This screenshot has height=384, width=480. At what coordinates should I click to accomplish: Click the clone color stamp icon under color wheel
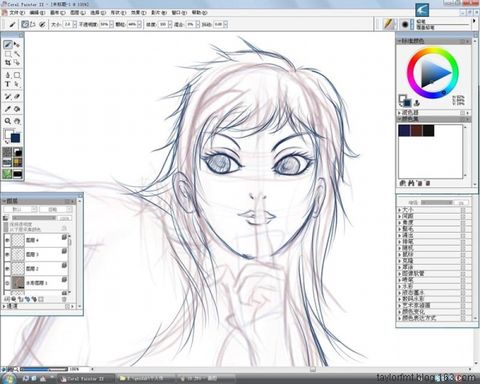point(417,103)
